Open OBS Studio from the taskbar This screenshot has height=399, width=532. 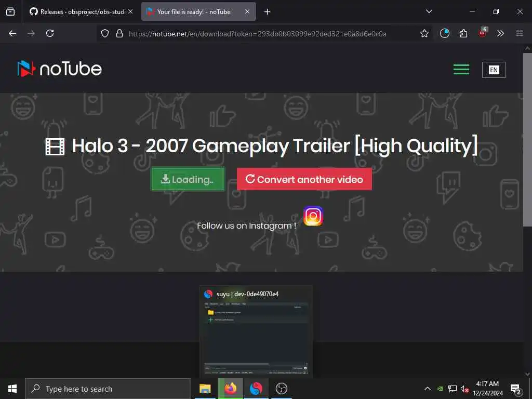click(x=281, y=389)
